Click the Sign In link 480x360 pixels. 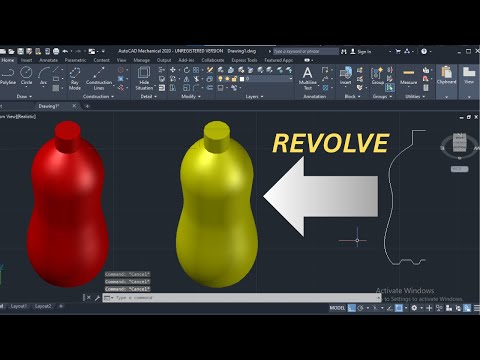click(364, 51)
